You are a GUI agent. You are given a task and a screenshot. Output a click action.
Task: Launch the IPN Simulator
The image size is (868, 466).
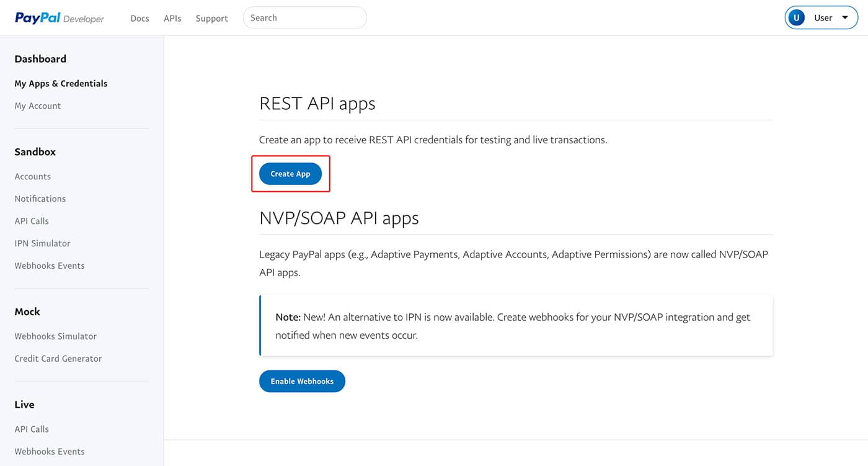pos(43,243)
